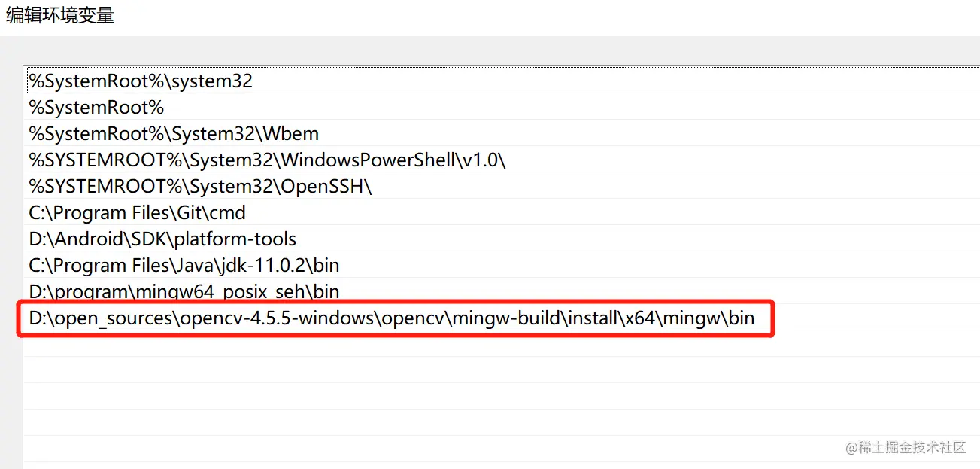The height and width of the screenshot is (469, 980).
Task: Choose the C:\Program Files\Git\cmd entry
Action: 137,213
